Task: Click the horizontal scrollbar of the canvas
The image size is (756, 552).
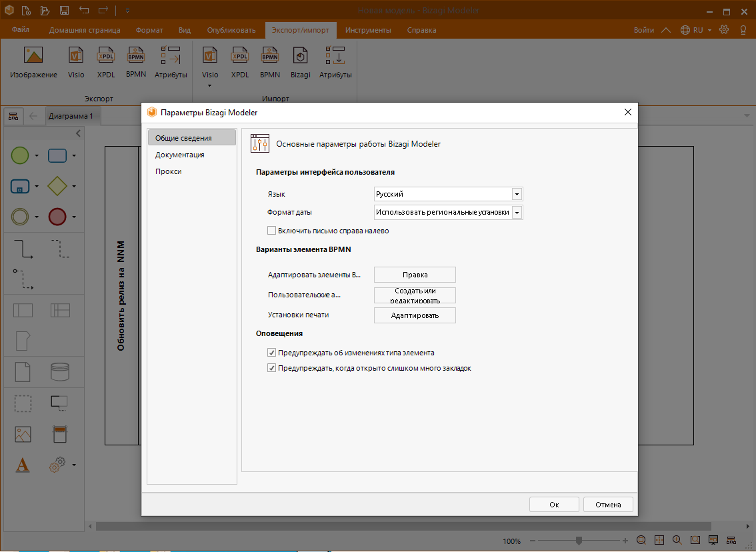Action: [x=403, y=526]
